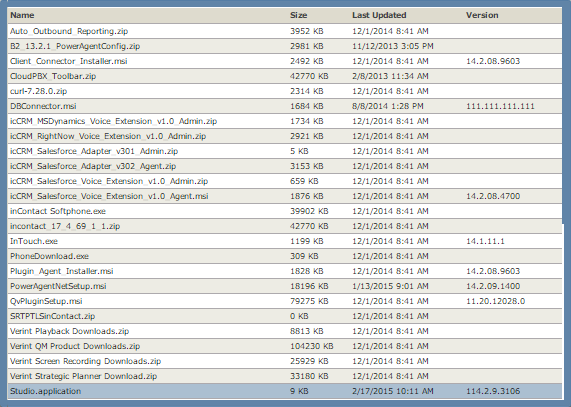
Task: Select Plugin_Agent_Installer.msi row
Action: coord(284,271)
